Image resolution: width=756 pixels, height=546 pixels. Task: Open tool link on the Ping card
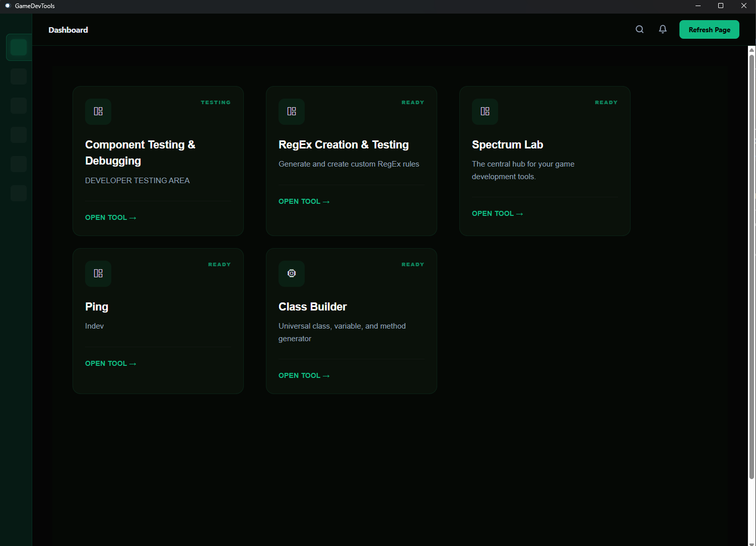coord(111,363)
